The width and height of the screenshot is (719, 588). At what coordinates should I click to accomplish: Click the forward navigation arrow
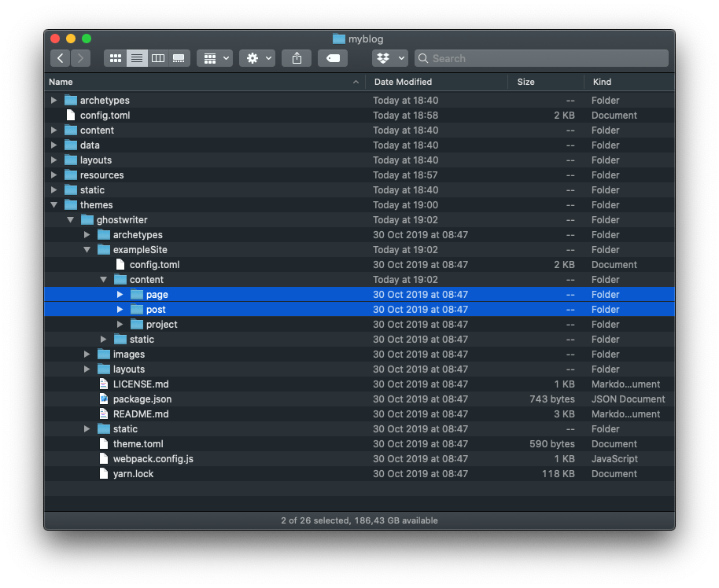pos(80,58)
